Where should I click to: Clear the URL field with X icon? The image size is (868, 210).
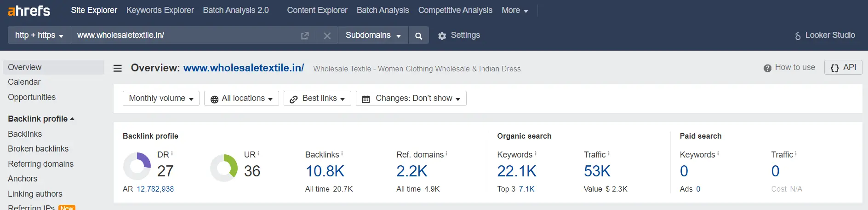[x=327, y=35]
